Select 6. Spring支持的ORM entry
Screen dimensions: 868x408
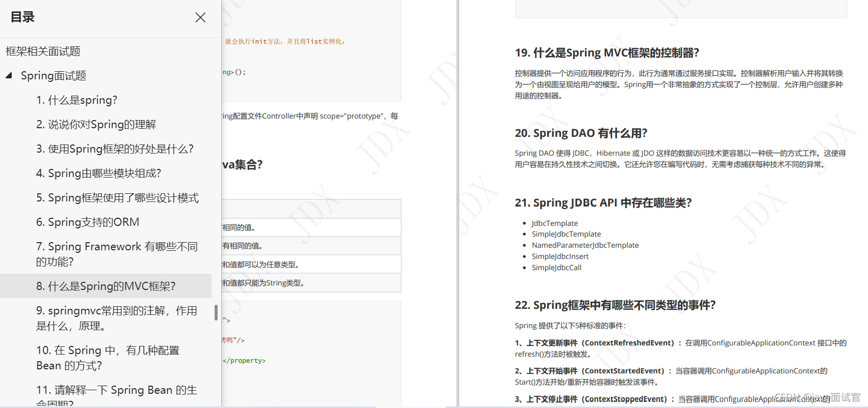87,222
